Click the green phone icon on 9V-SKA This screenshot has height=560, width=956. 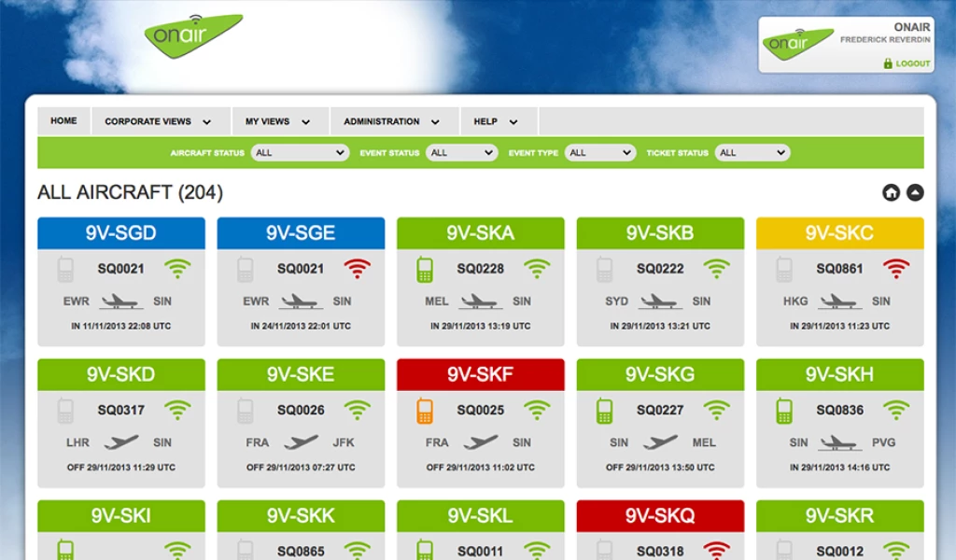[425, 270]
